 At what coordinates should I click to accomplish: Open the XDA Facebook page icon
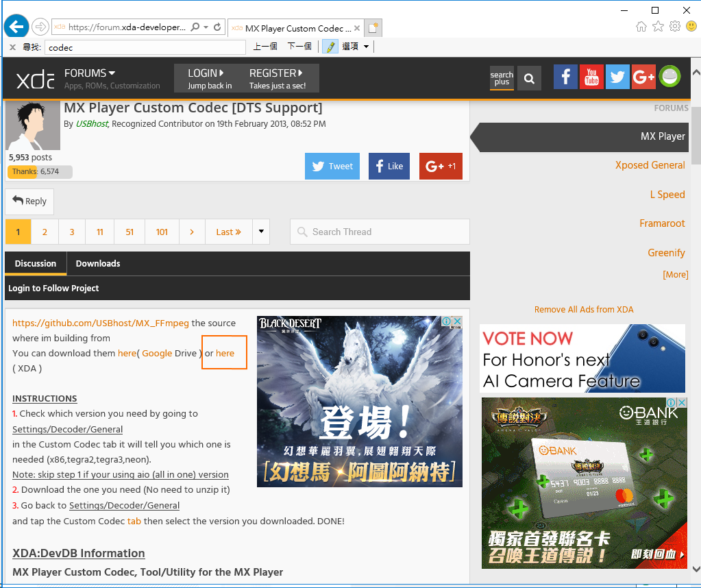pyautogui.click(x=565, y=77)
